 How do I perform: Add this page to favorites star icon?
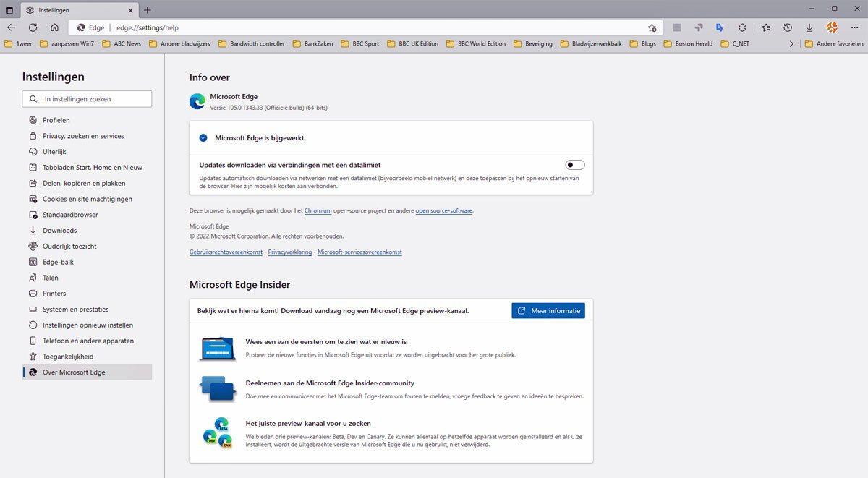[652, 27]
